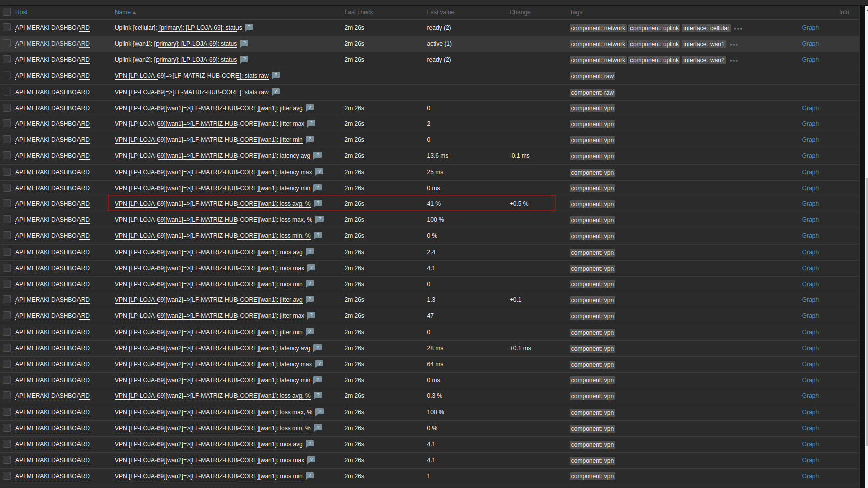
Task: Open help icon for wan2 jitter avg item
Action: tap(310, 299)
